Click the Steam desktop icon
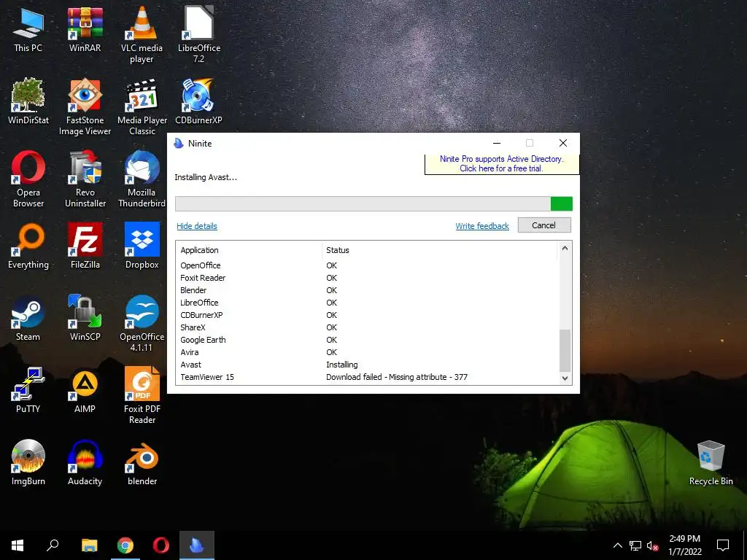The width and height of the screenshot is (747, 560). pos(28,319)
